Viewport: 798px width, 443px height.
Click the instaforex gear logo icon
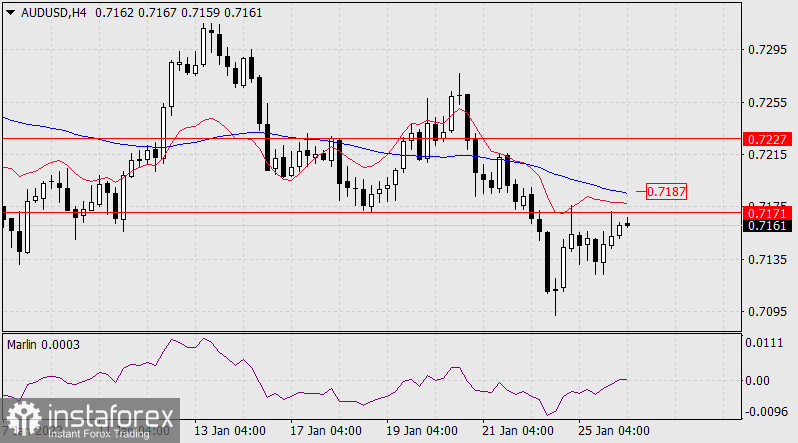pos(22,418)
